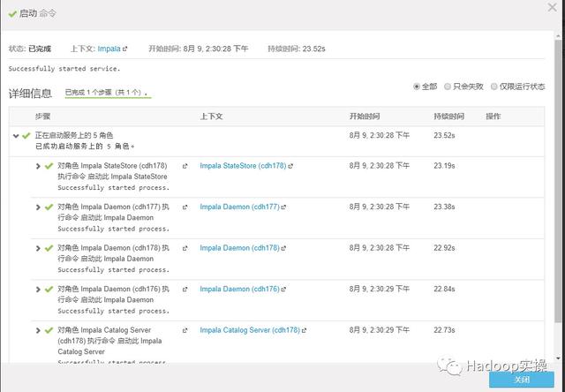Expand the Impala Daemon (cdh177) step
Screen dimensions: 565x392
click(38, 207)
